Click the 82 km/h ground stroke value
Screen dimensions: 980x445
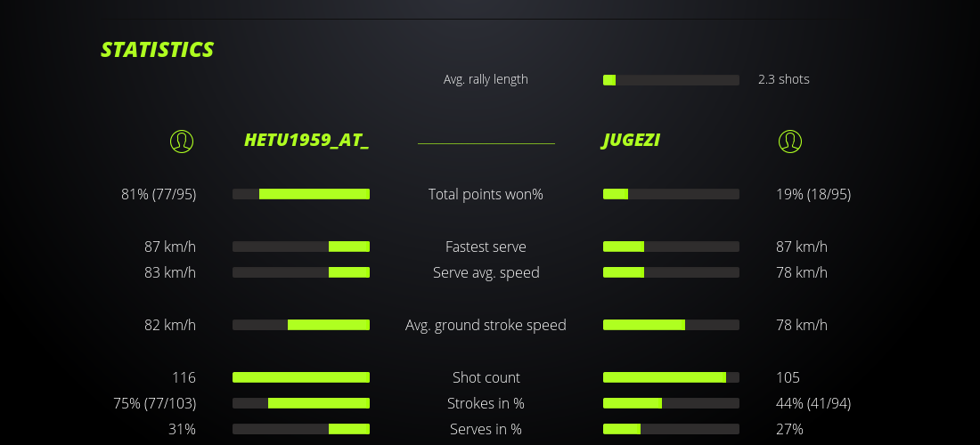click(170, 325)
